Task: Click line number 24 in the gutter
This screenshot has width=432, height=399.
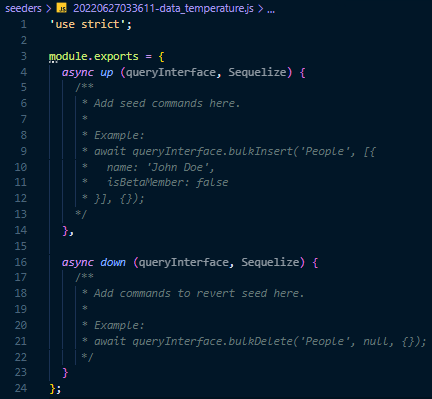Action: tap(20, 388)
